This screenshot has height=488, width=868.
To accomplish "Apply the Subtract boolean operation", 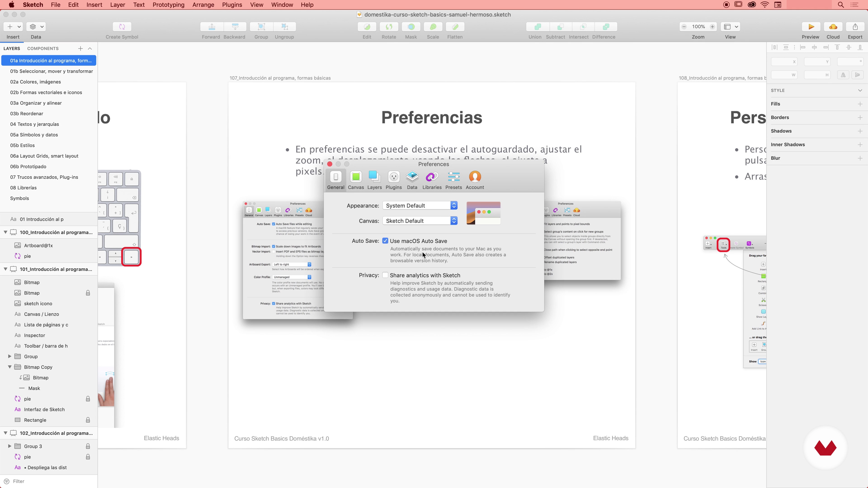I will [x=560, y=27].
